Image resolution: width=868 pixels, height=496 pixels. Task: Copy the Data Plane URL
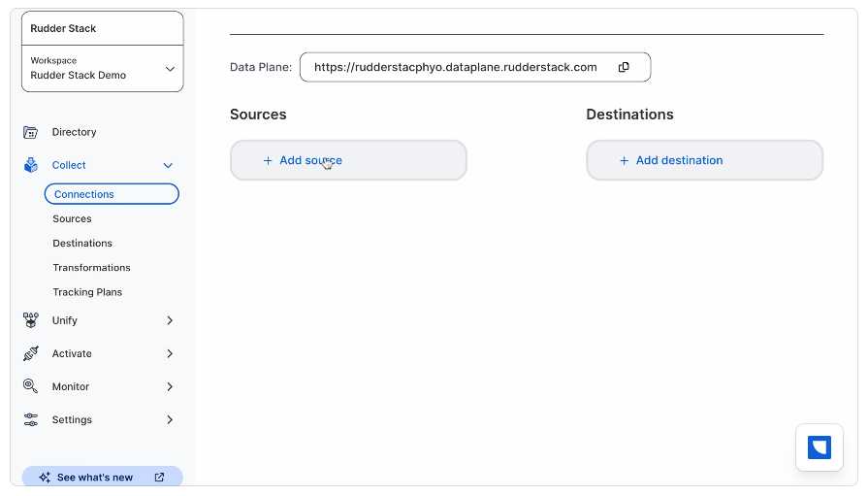pos(624,67)
